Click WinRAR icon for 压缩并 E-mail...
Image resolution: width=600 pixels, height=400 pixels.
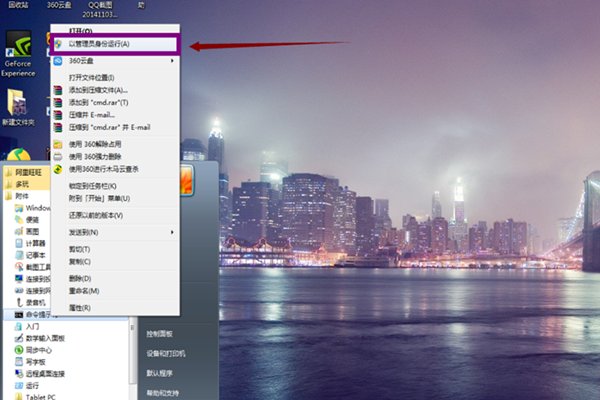(x=58, y=115)
